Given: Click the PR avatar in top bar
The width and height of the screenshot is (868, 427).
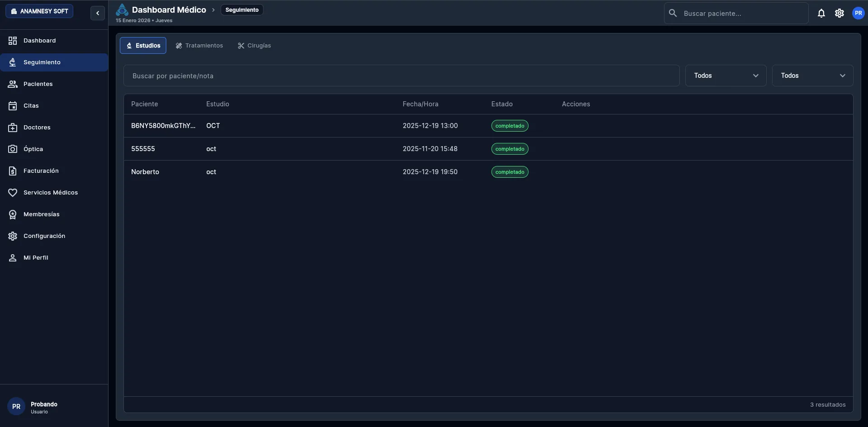Looking at the screenshot, I should (x=858, y=13).
